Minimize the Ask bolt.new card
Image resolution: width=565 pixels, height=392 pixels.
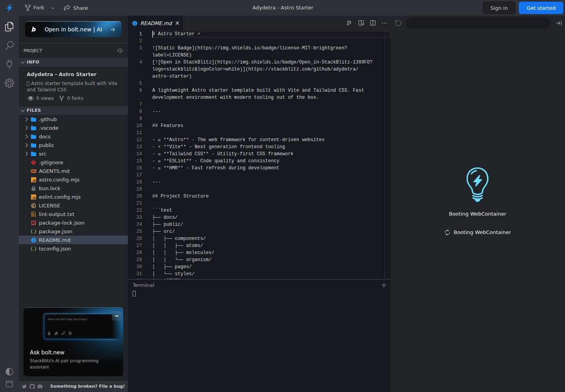click(x=117, y=316)
